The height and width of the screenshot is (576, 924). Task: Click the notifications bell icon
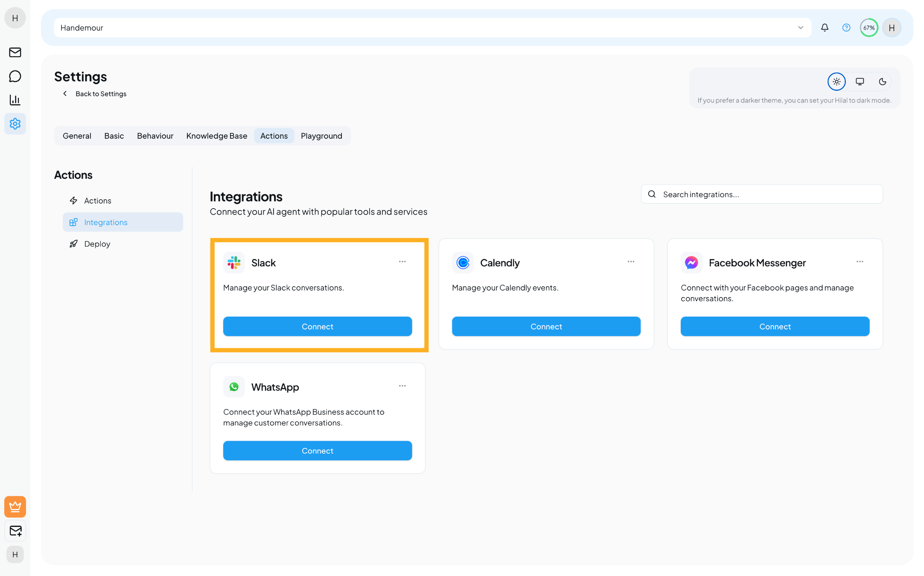coord(825,28)
